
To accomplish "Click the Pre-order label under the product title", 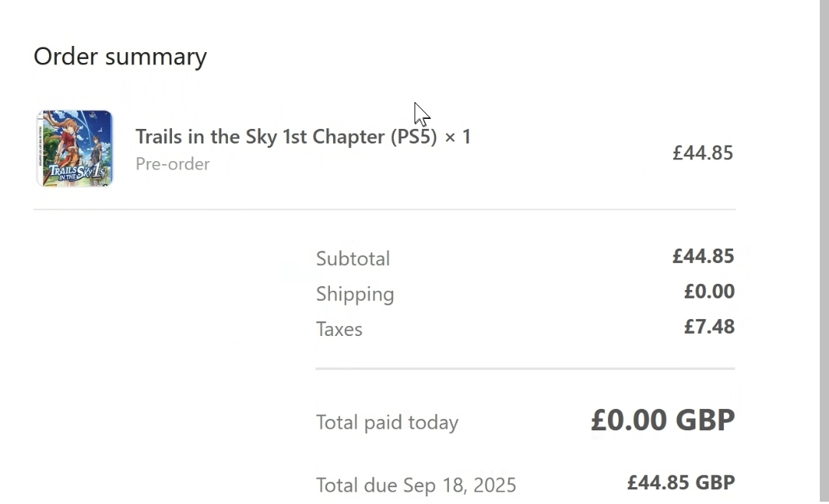I will point(173,164).
